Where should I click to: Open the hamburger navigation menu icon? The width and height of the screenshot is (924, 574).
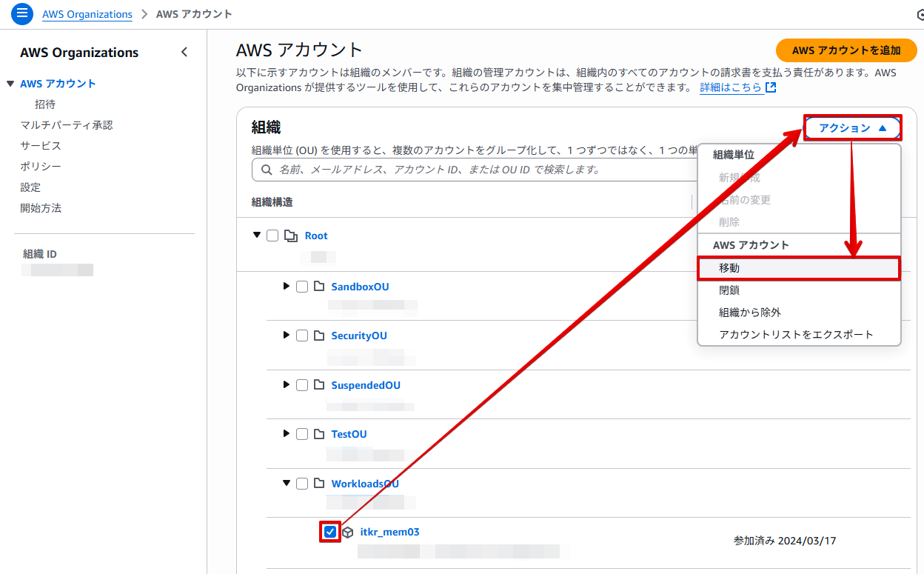click(x=23, y=13)
